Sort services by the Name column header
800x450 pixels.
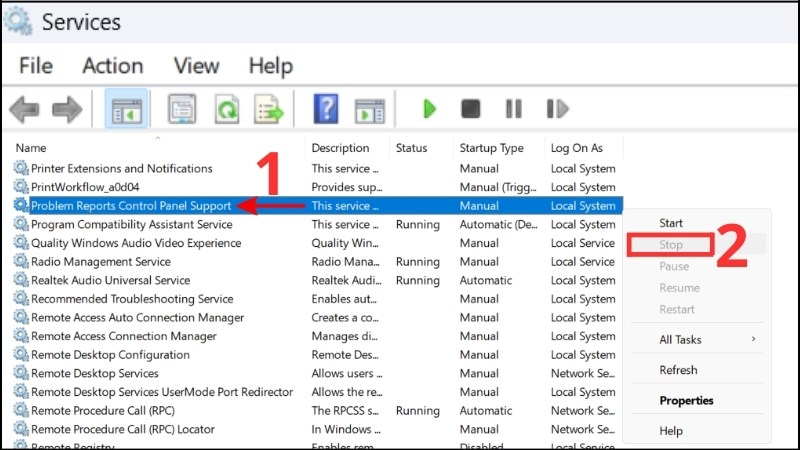click(x=32, y=148)
